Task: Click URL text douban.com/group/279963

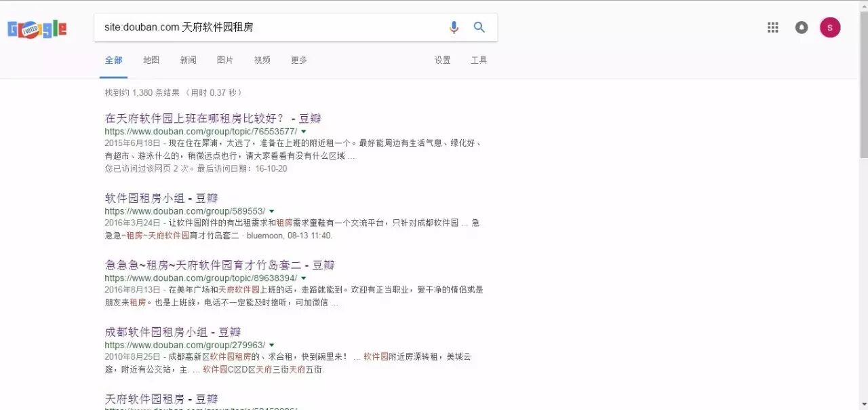Action: point(185,346)
